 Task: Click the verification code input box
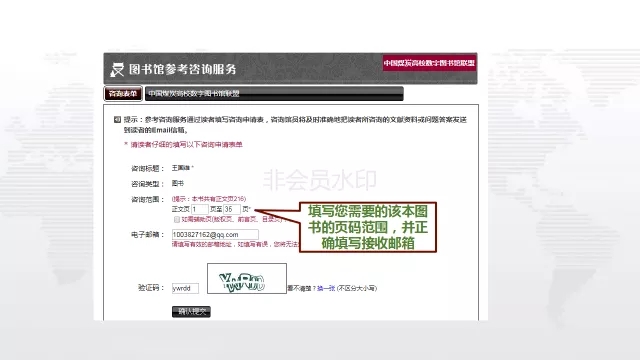(x=185, y=288)
